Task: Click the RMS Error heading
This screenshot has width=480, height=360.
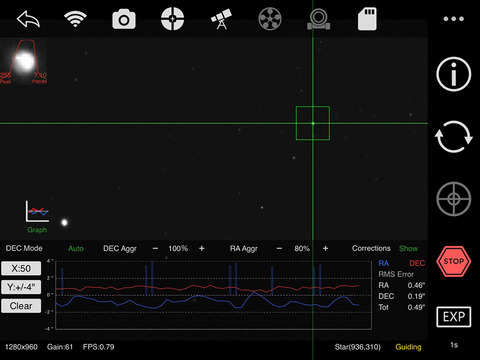Action: pyautogui.click(x=396, y=274)
